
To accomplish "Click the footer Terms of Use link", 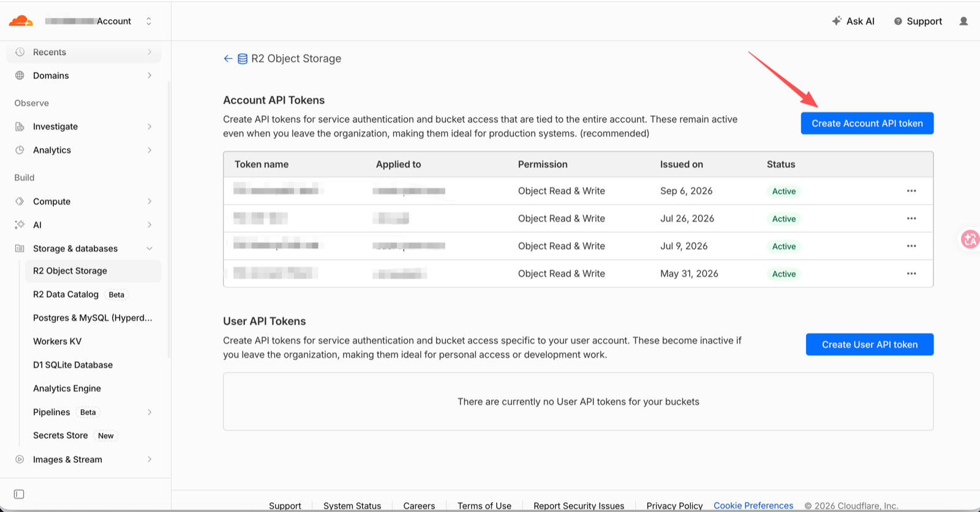I will (484, 506).
